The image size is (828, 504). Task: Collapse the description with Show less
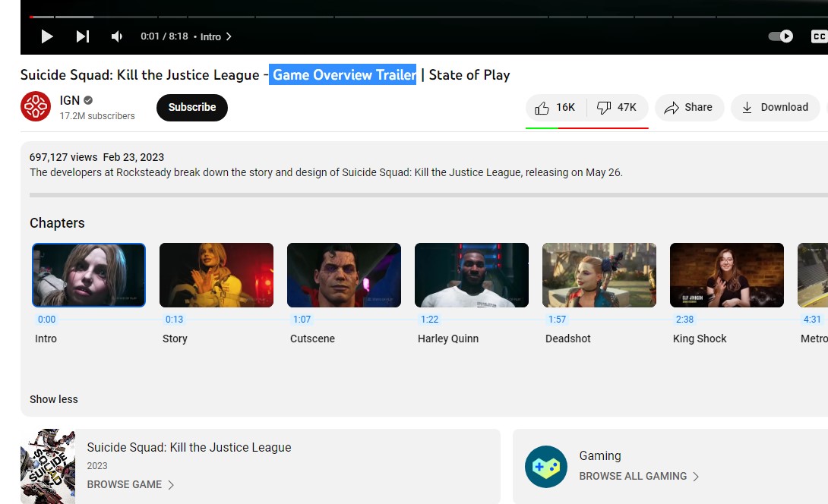tap(53, 399)
